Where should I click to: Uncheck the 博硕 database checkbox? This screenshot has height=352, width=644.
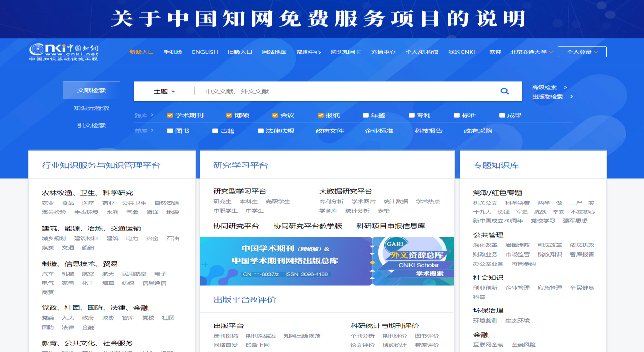(x=229, y=115)
